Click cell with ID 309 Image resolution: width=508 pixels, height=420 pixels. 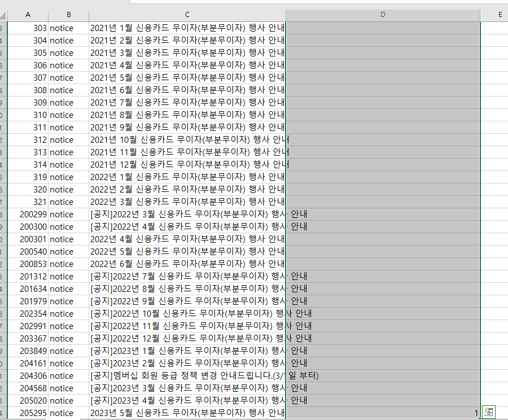pos(28,103)
